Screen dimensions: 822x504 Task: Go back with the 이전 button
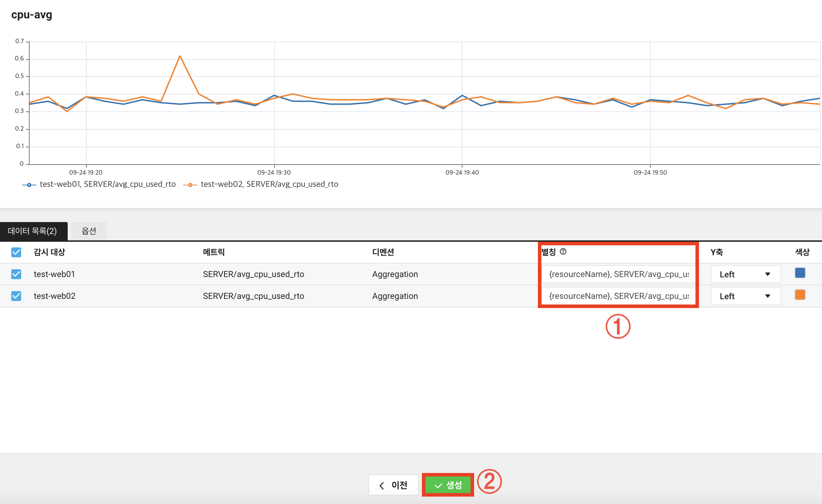pyautogui.click(x=393, y=485)
